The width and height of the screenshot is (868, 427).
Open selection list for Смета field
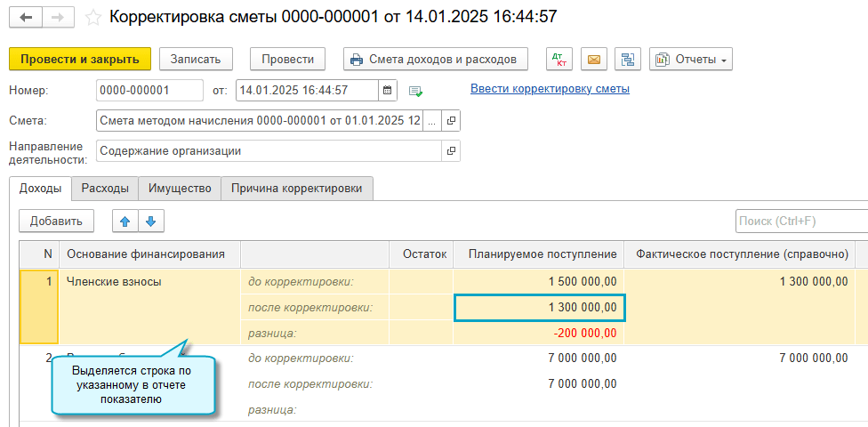(x=431, y=121)
